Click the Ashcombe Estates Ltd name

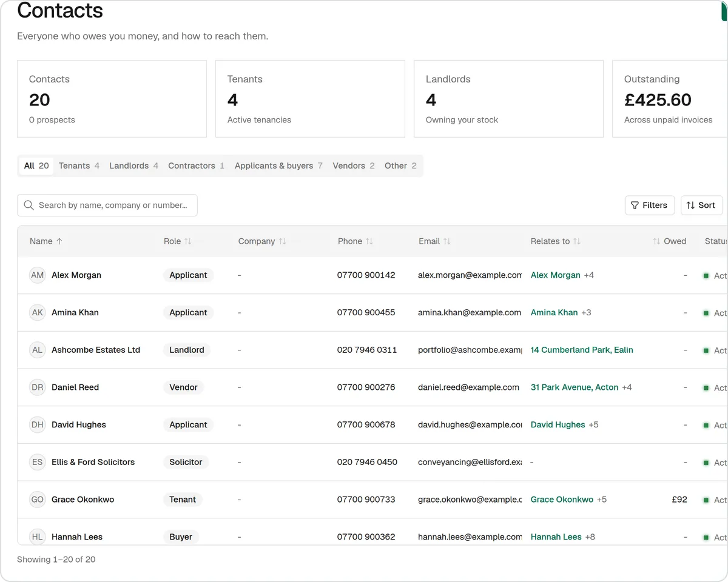[96, 350]
